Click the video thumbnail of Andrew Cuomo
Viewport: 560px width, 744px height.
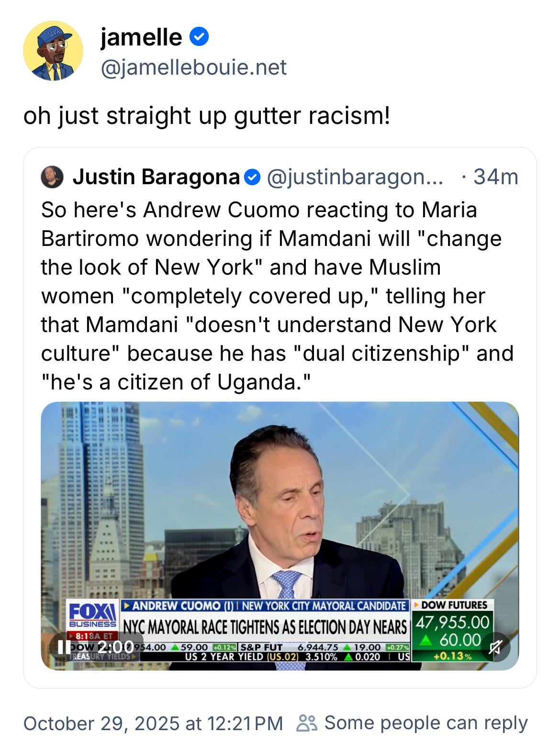pyautogui.click(x=280, y=536)
